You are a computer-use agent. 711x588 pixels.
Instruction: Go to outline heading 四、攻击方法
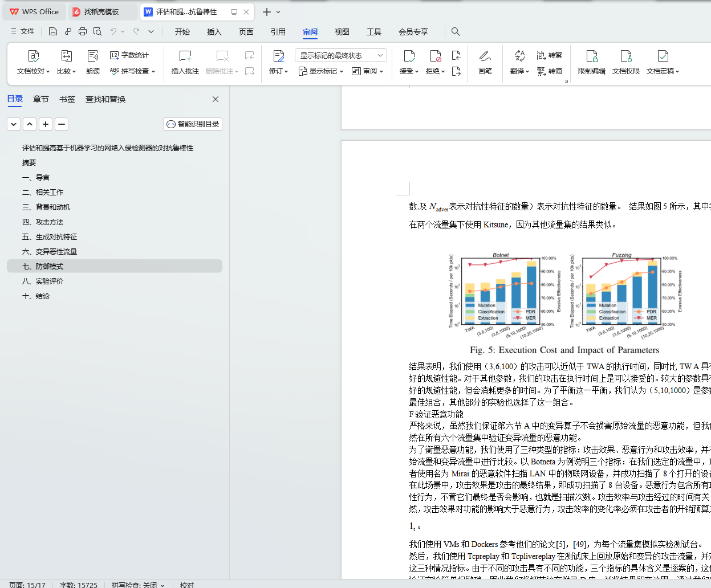coord(43,222)
